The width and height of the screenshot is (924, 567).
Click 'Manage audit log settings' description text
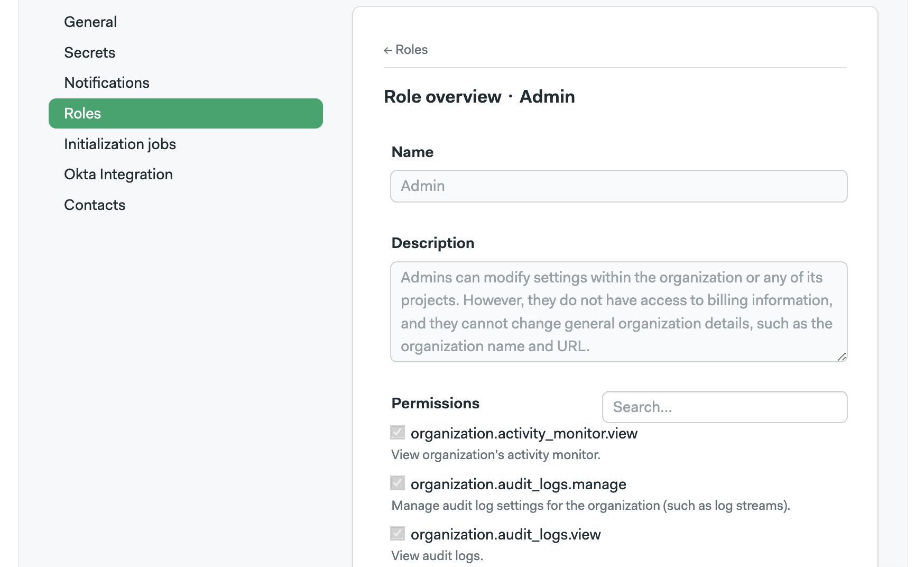tap(590, 506)
